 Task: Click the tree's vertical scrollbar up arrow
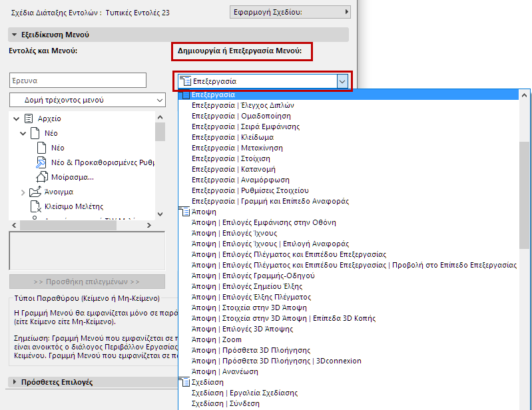pyautogui.click(x=160, y=117)
